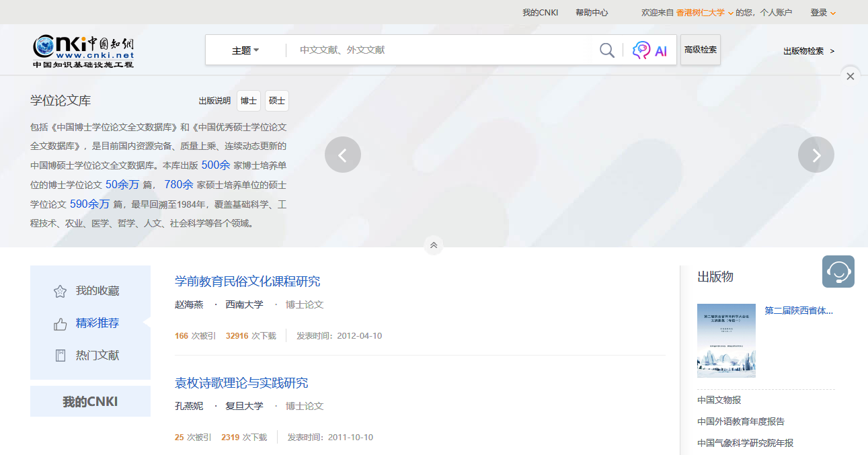
Task: Close the banner panel with X
Action: click(x=850, y=77)
